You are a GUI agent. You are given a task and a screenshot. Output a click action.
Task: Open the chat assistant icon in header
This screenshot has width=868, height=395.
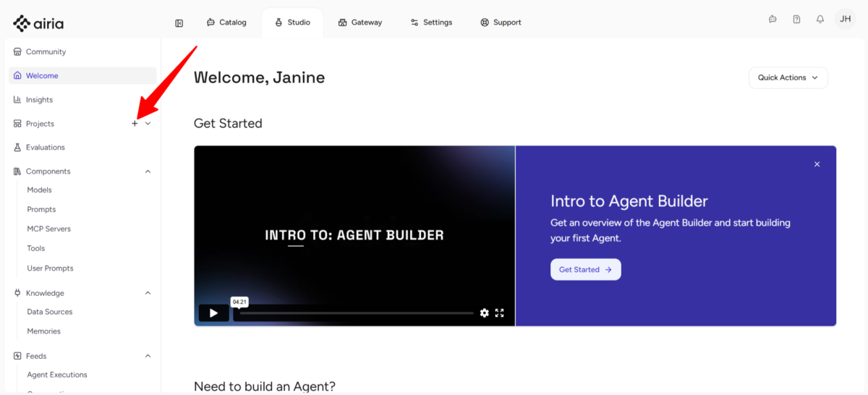click(x=773, y=20)
